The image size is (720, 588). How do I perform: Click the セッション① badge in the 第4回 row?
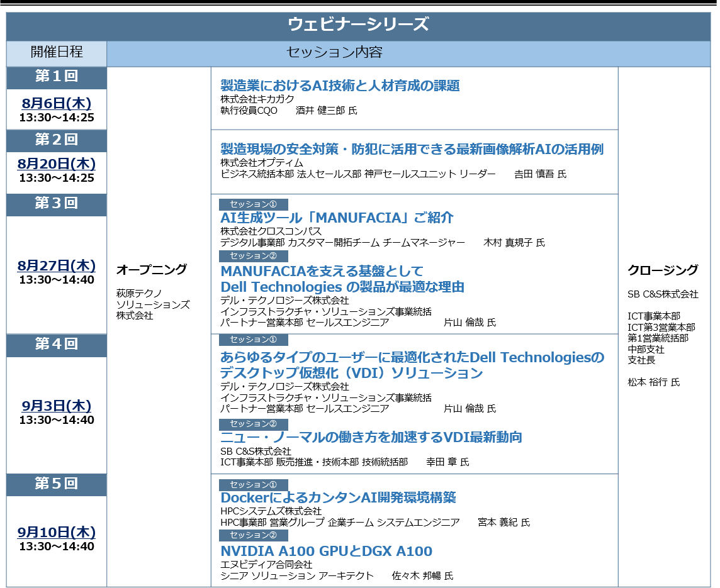pyautogui.click(x=254, y=340)
